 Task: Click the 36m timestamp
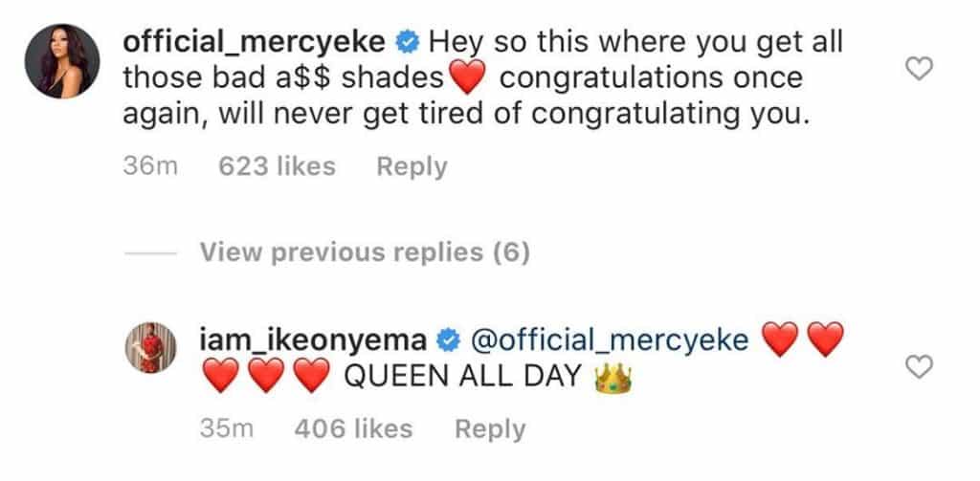pyautogui.click(x=151, y=166)
